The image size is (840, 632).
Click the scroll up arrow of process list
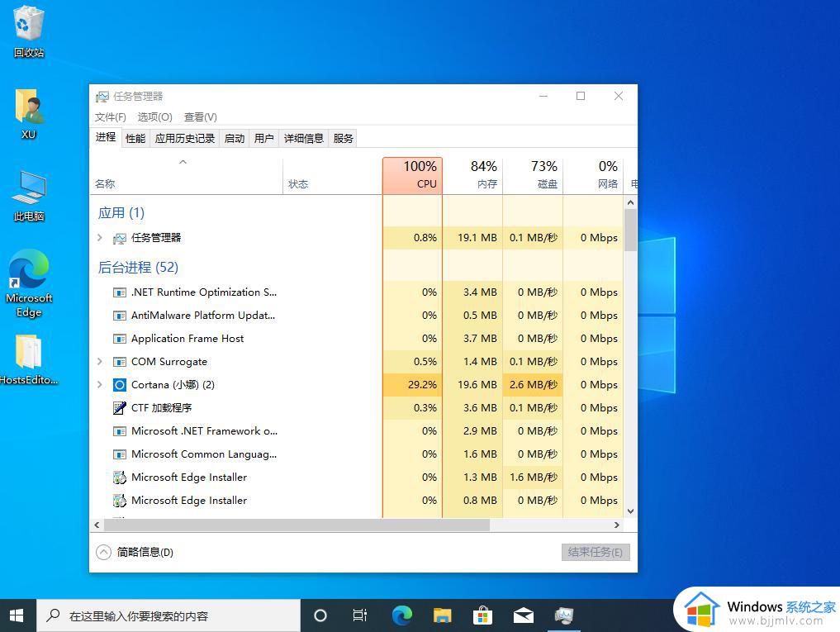coord(630,202)
